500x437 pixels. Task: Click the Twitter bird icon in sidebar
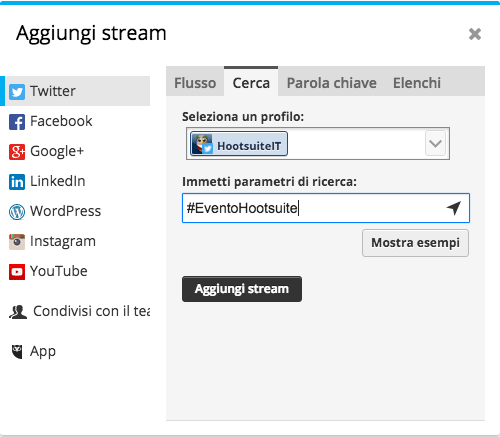click(x=17, y=92)
